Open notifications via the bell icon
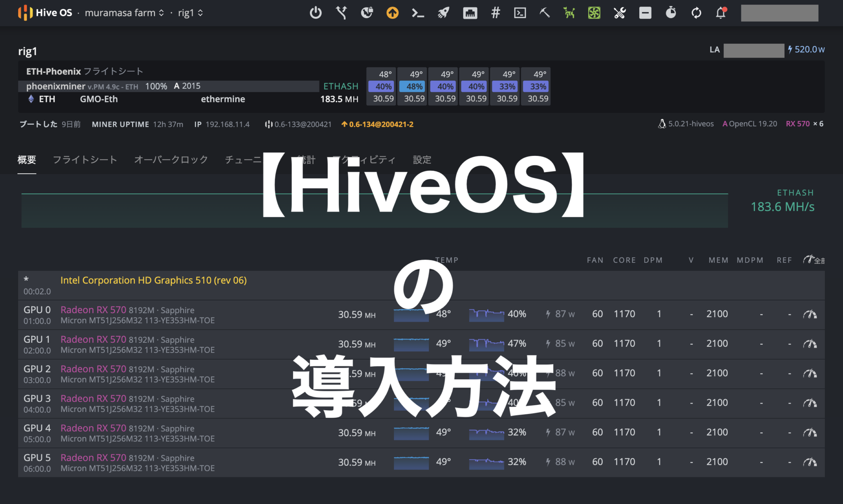843x504 pixels. pos(721,13)
